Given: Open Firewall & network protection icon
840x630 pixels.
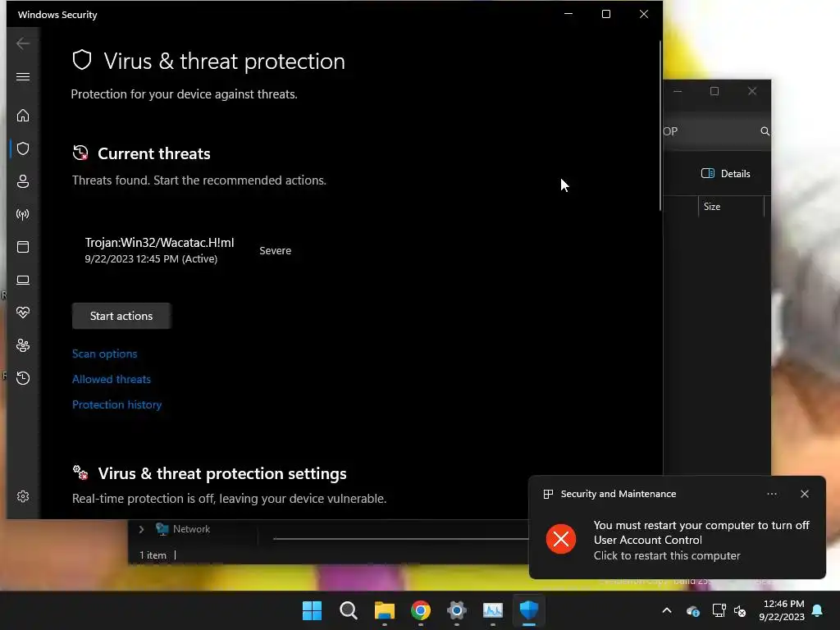Looking at the screenshot, I should pos(22,214).
